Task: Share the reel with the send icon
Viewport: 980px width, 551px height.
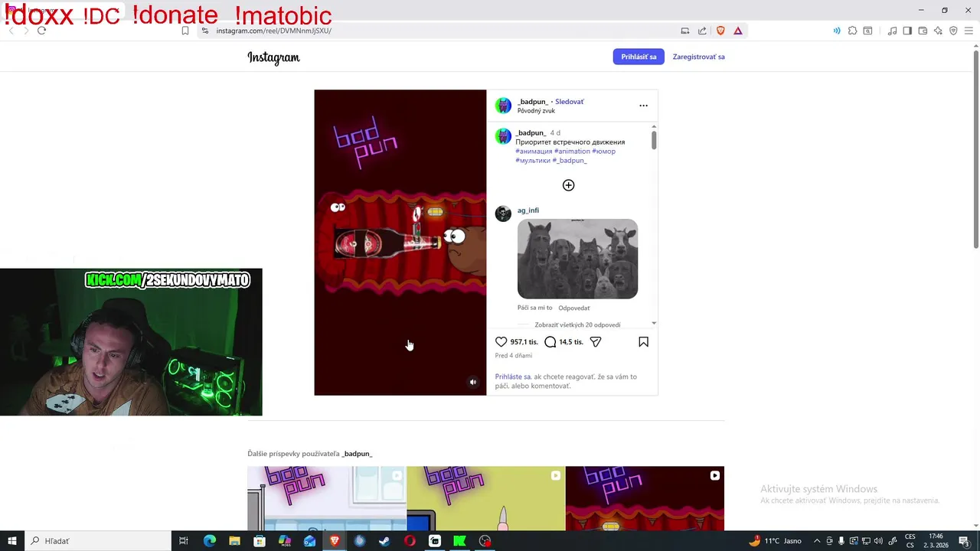Action: (596, 342)
